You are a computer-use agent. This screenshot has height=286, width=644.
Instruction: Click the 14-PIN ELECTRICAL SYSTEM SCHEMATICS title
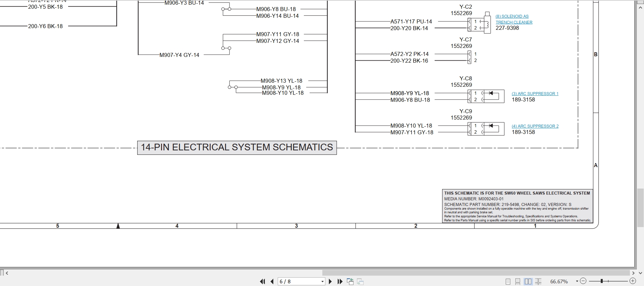(x=237, y=147)
